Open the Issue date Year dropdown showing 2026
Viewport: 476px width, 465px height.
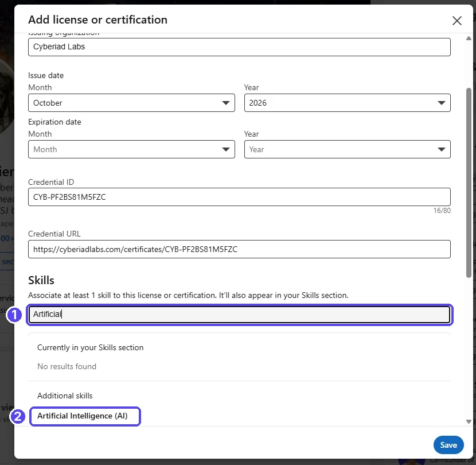[348, 103]
